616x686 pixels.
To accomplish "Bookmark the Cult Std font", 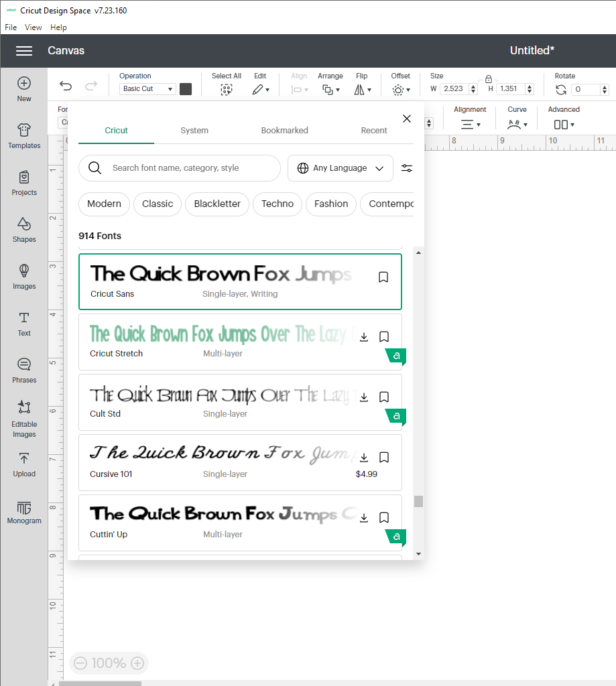I will pyautogui.click(x=384, y=397).
